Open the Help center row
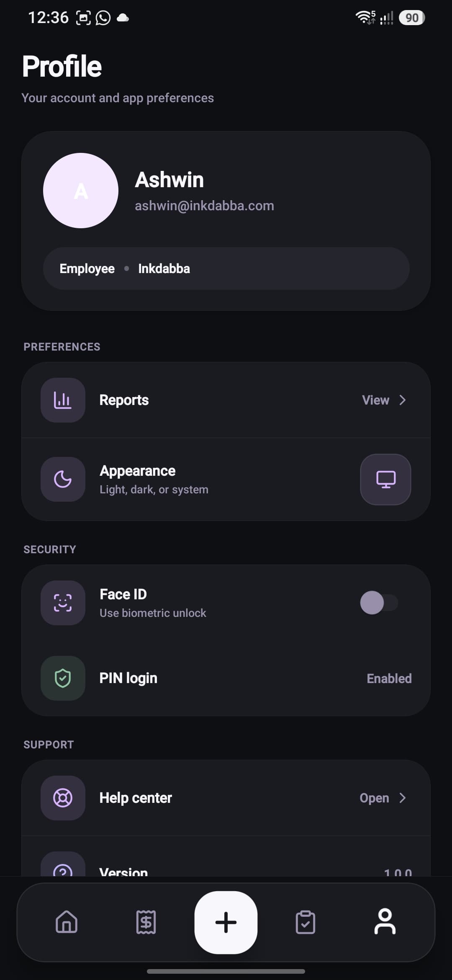The image size is (452, 980). pos(226,798)
